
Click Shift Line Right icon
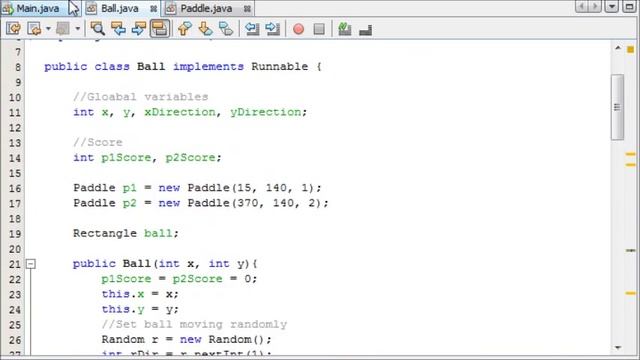(x=272, y=29)
